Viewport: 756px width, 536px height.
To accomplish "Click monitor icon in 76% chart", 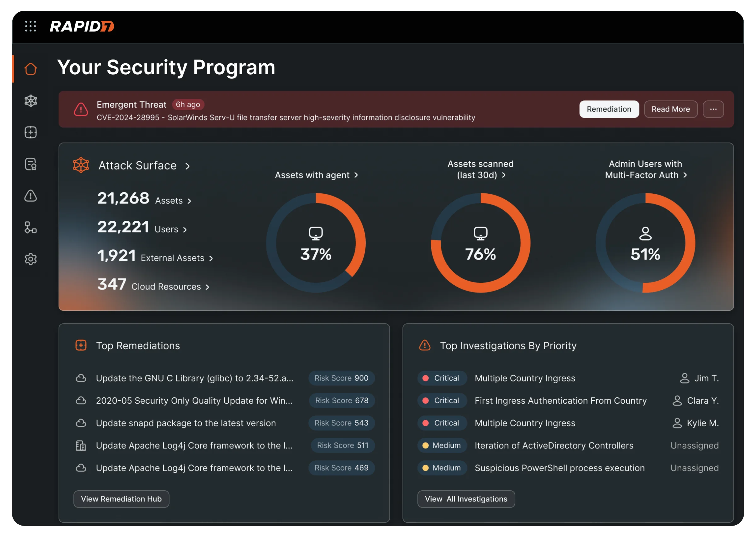I will pos(480,233).
